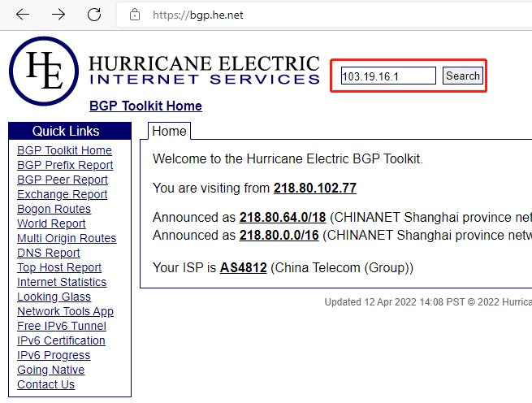
Task: Click the search box containing 103.19.16.1
Action: pyautogui.click(x=388, y=76)
